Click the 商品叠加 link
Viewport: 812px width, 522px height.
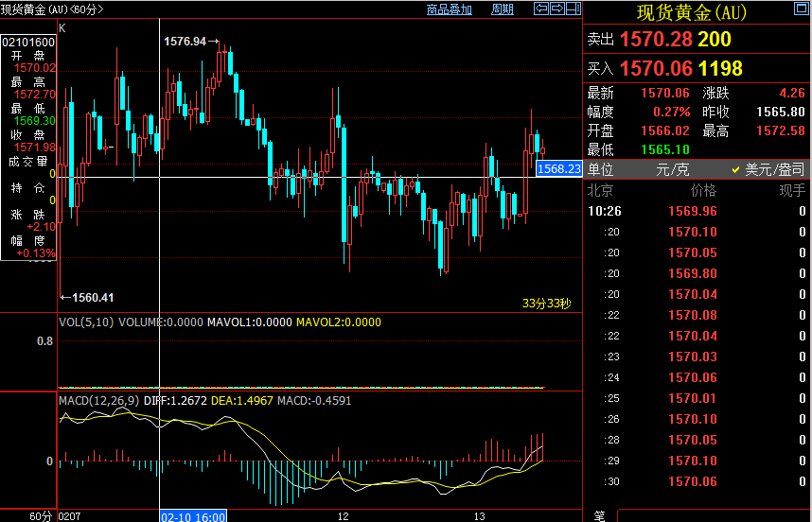[x=449, y=9]
